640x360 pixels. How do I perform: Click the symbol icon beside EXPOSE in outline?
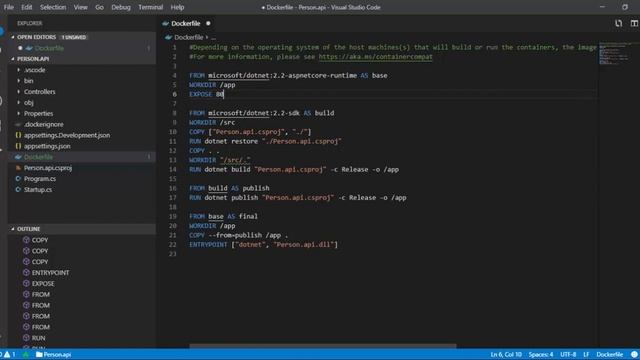(x=26, y=283)
